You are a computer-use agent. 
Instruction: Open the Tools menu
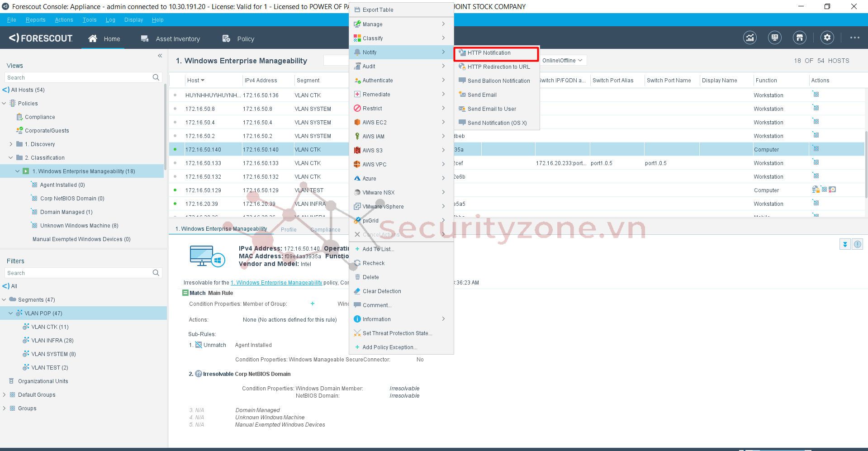[x=90, y=20]
